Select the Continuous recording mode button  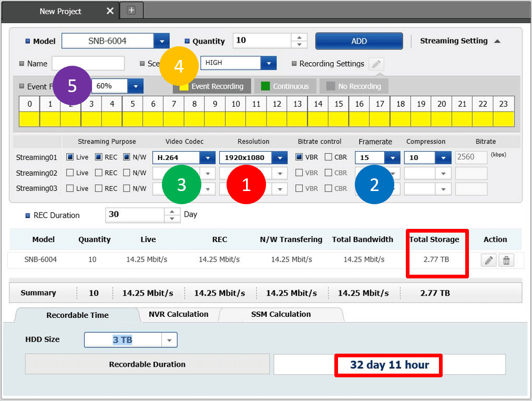pyautogui.click(x=287, y=86)
